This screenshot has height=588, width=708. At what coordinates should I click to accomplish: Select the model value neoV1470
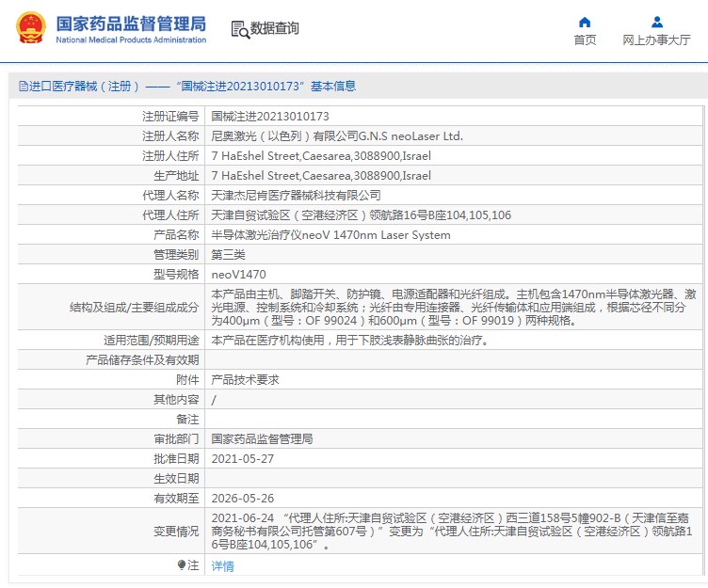[238, 275]
